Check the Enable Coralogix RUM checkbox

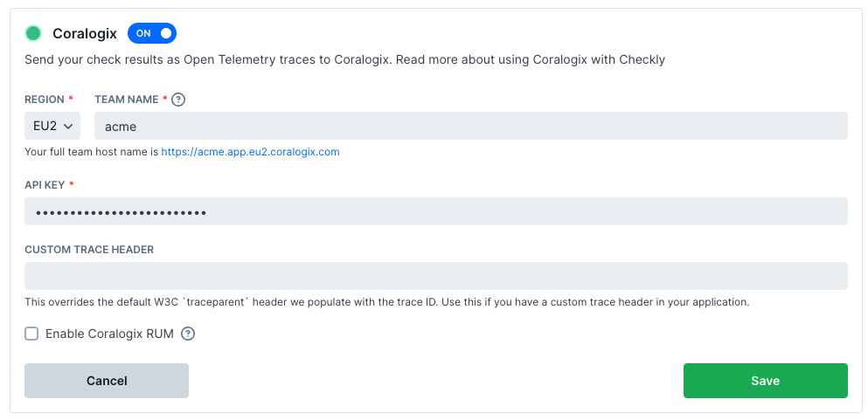point(31,334)
